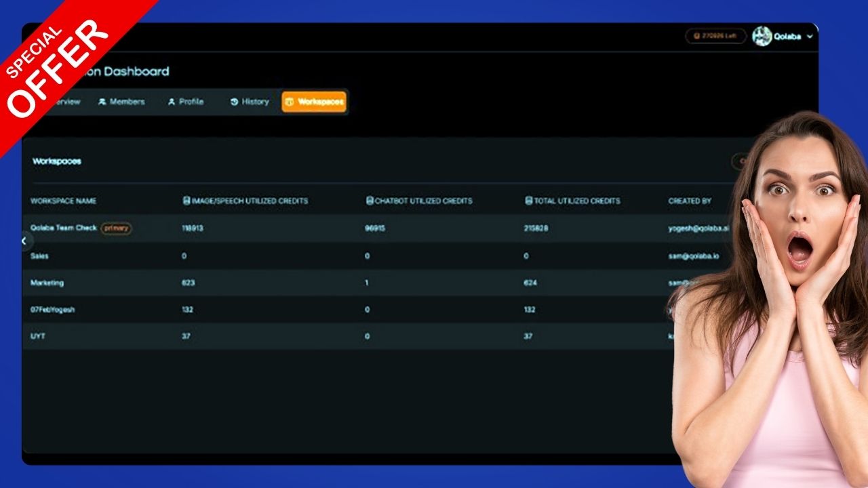The height and width of the screenshot is (488, 868).
Task: Click the CREATED BY column header
Action: (x=690, y=201)
